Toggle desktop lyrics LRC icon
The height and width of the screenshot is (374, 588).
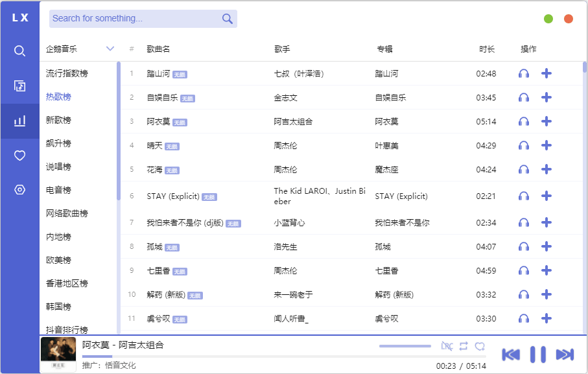tap(447, 346)
